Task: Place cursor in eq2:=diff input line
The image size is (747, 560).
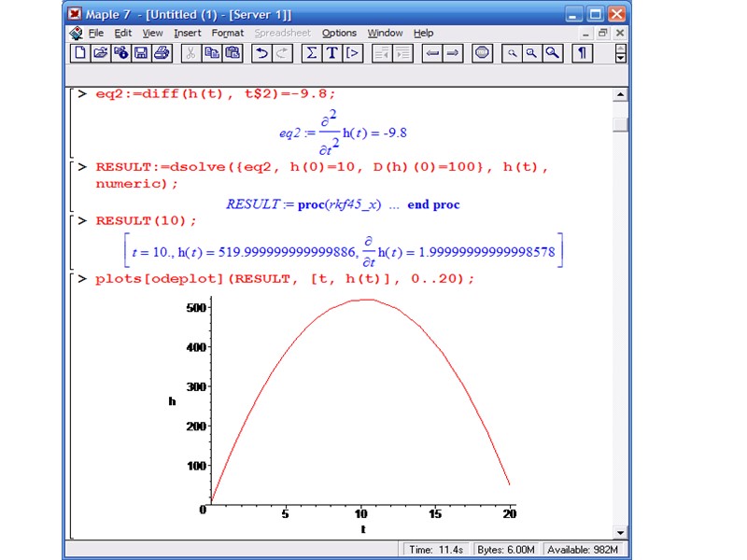Action: 216,94
